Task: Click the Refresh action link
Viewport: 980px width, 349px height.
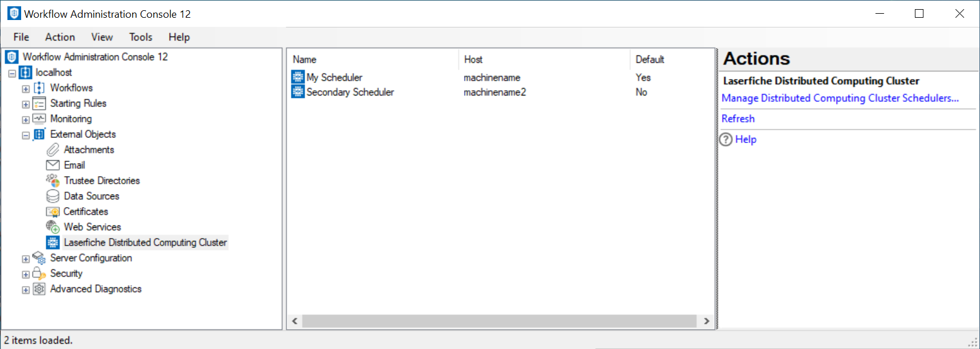Action: tap(738, 119)
